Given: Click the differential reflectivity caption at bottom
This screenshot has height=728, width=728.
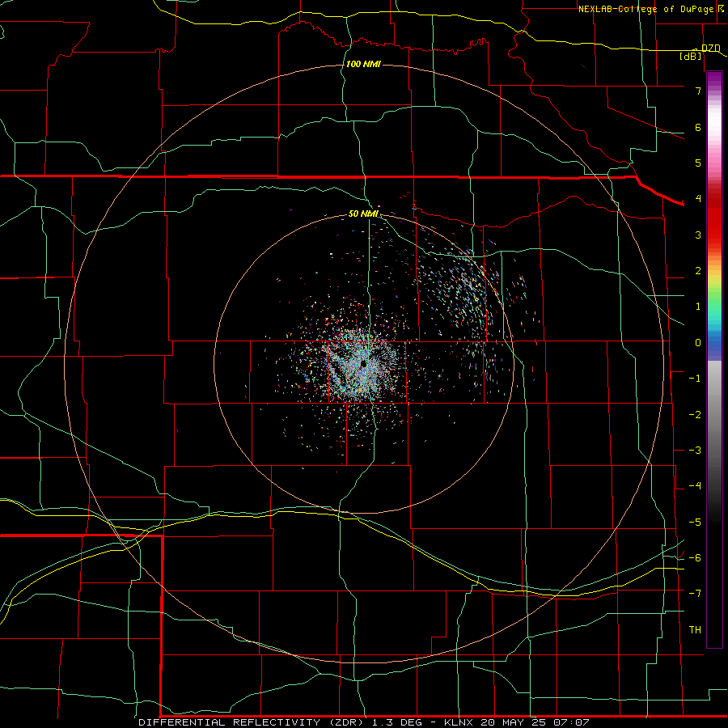Looking at the screenshot, I should click(363, 722).
